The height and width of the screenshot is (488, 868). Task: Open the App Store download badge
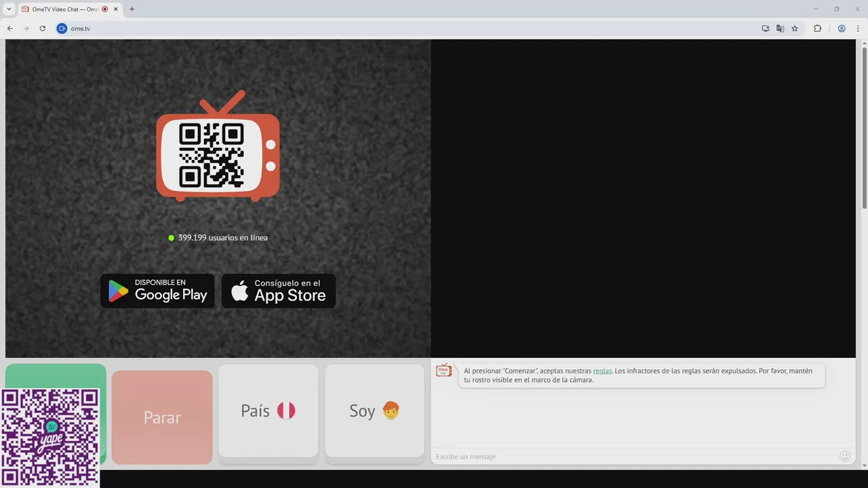279,291
